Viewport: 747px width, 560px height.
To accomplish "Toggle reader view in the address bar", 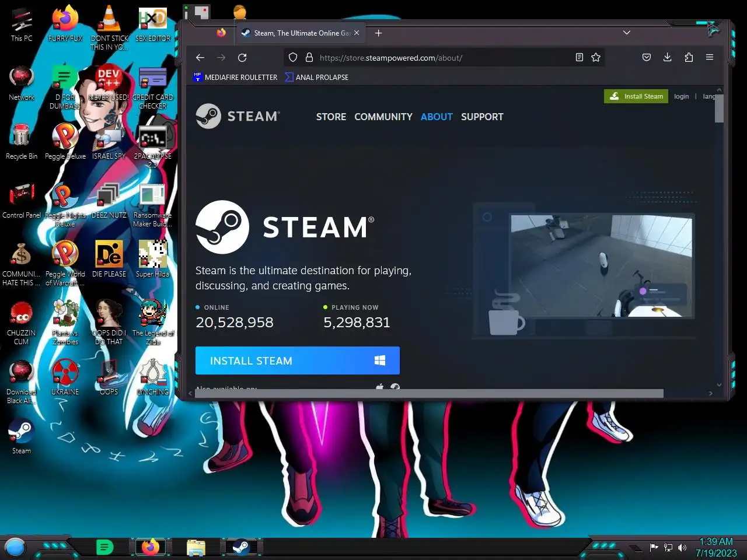I will point(579,57).
